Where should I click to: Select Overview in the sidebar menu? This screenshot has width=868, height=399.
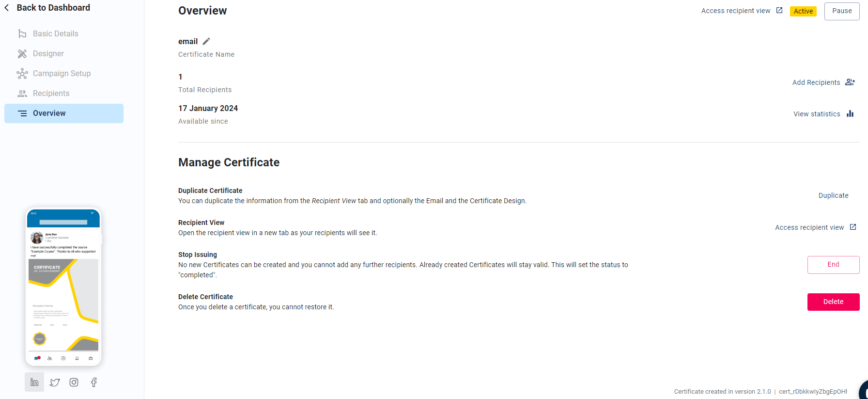pos(49,113)
